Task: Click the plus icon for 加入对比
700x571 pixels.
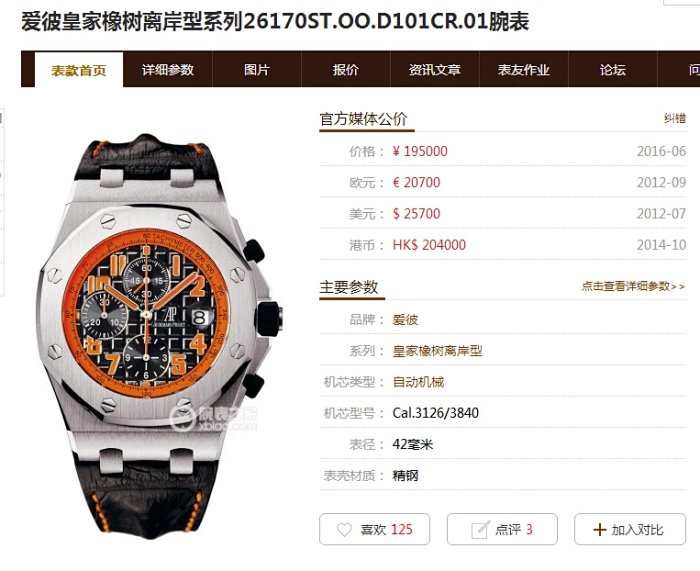Action: tap(600, 530)
